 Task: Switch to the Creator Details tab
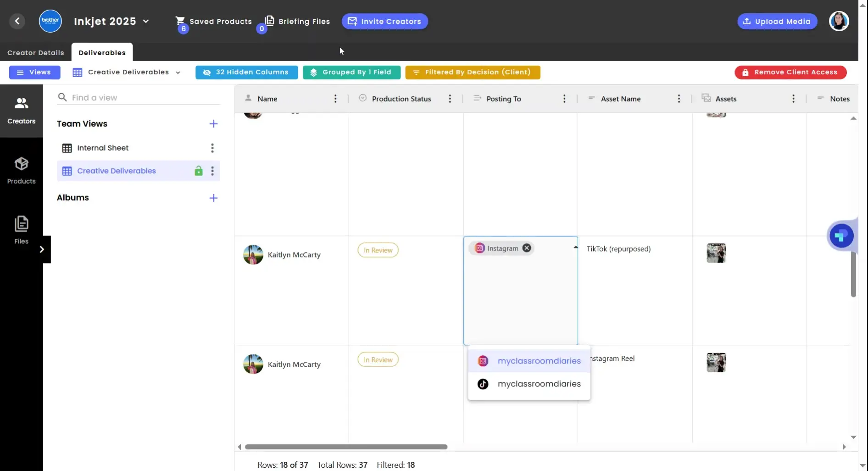click(36, 52)
